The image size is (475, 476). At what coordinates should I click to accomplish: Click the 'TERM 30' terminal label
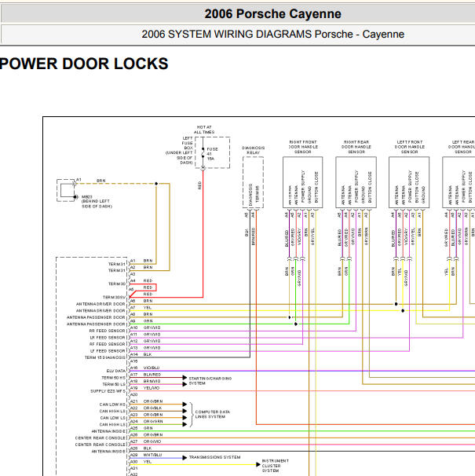point(116,284)
